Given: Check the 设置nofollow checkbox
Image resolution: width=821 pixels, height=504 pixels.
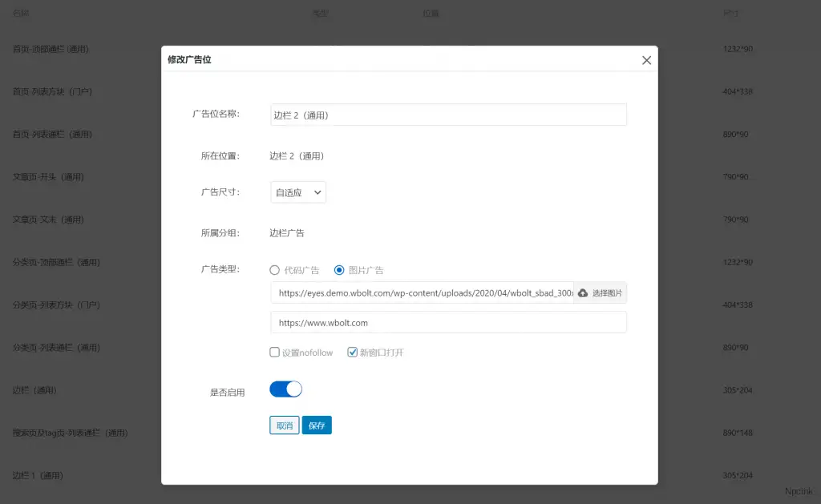Looking at the screenshot, I should (275, 352).
